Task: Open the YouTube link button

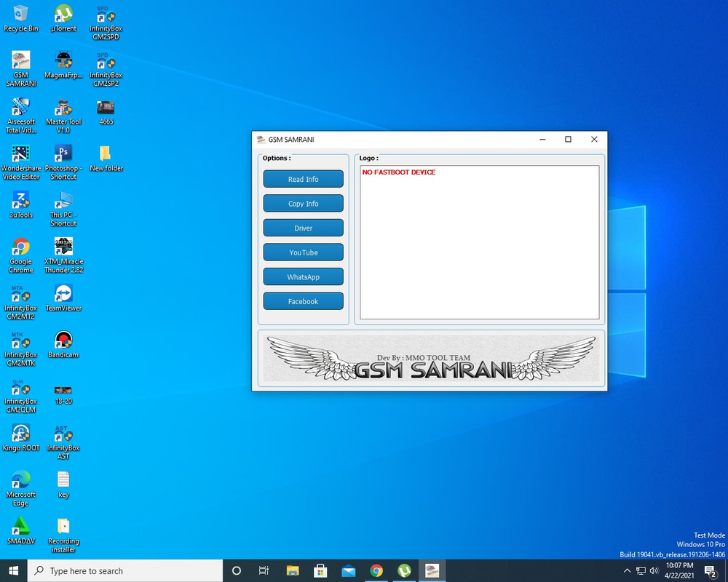Action: pos(303,252)
